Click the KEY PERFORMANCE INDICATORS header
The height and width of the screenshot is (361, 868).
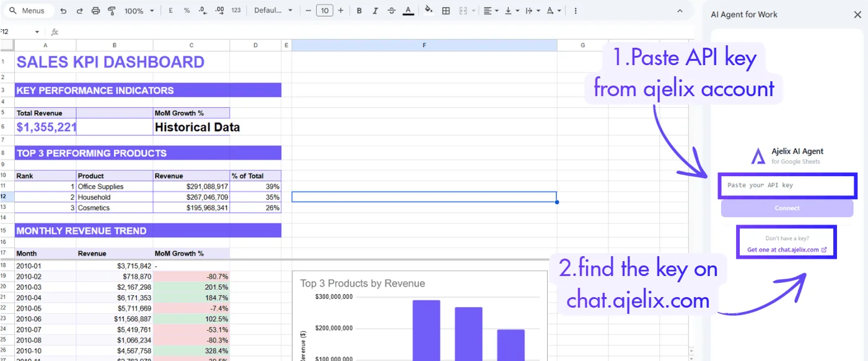[x=148, y=91]
